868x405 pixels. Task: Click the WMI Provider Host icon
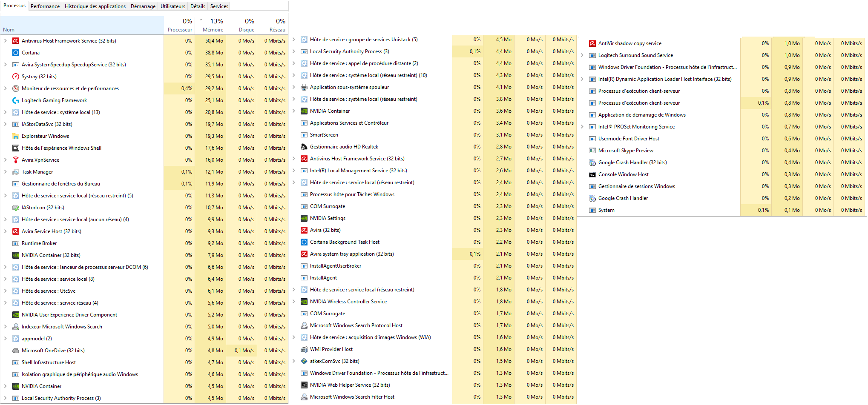304,349
